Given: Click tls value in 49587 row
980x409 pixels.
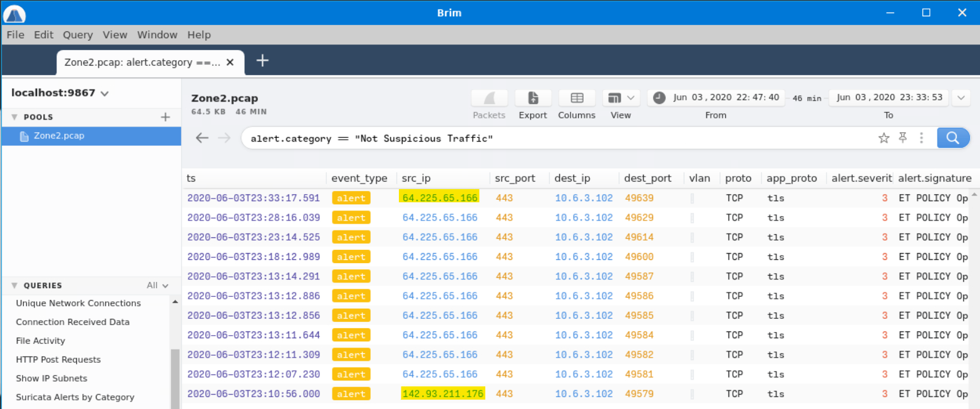Looking at the screenshot, I should [775, 276].
